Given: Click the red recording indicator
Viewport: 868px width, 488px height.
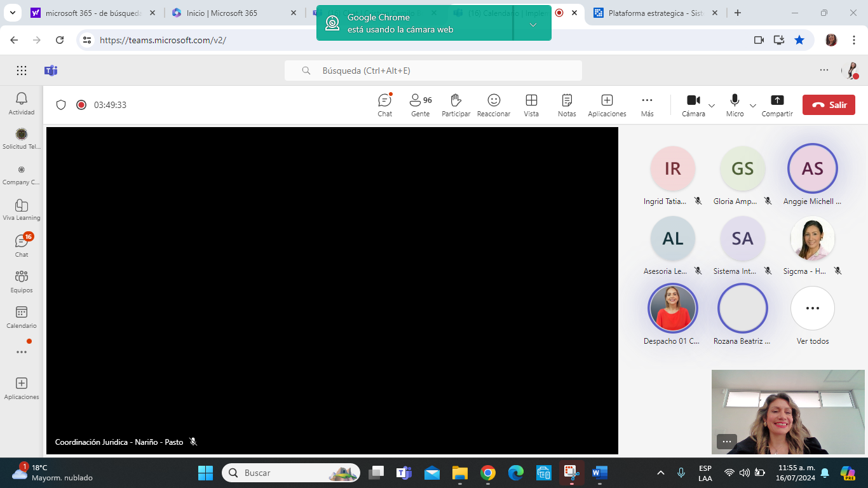Looking at the screenshot, I should point(81,105).
